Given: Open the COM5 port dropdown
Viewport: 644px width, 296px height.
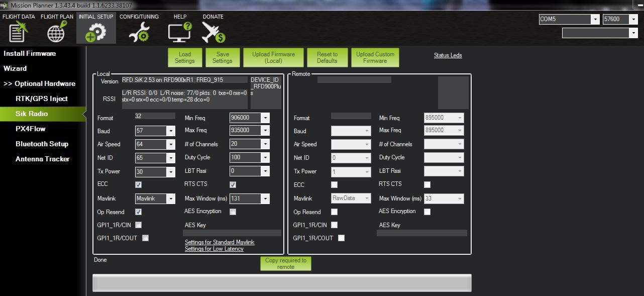Looking at the screenshot, I should (569, 20).
